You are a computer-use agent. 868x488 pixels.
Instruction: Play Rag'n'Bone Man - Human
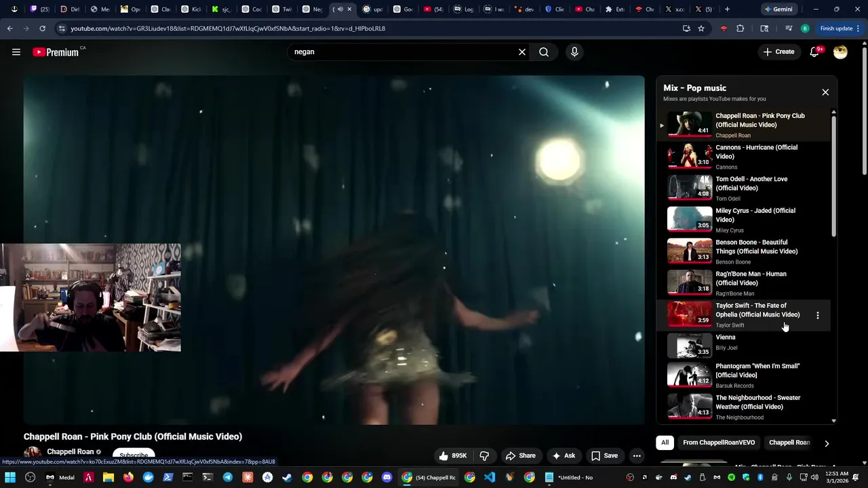click(x=743, y=283)
